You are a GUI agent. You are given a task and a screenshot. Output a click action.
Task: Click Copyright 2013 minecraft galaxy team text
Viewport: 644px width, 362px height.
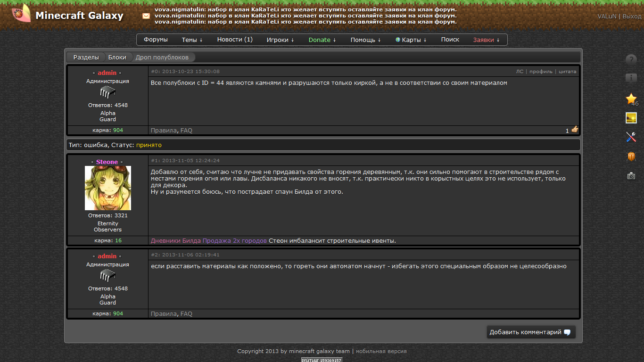tap(293, 351)
